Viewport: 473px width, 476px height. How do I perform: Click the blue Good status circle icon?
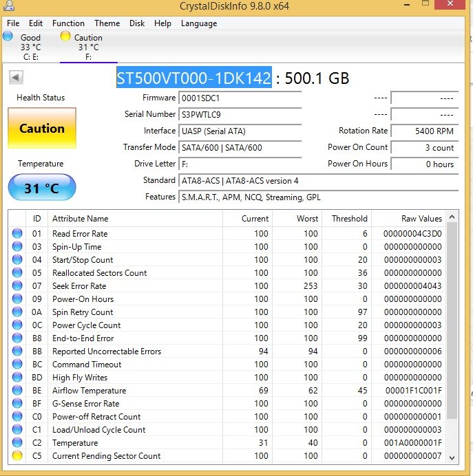pos(8,36)
